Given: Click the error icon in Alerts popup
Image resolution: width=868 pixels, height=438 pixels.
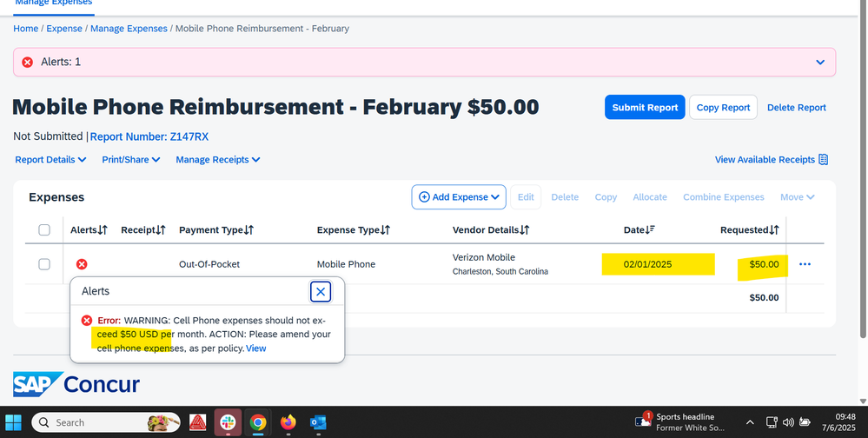Looking at the screenshot, I should [86, 321].
